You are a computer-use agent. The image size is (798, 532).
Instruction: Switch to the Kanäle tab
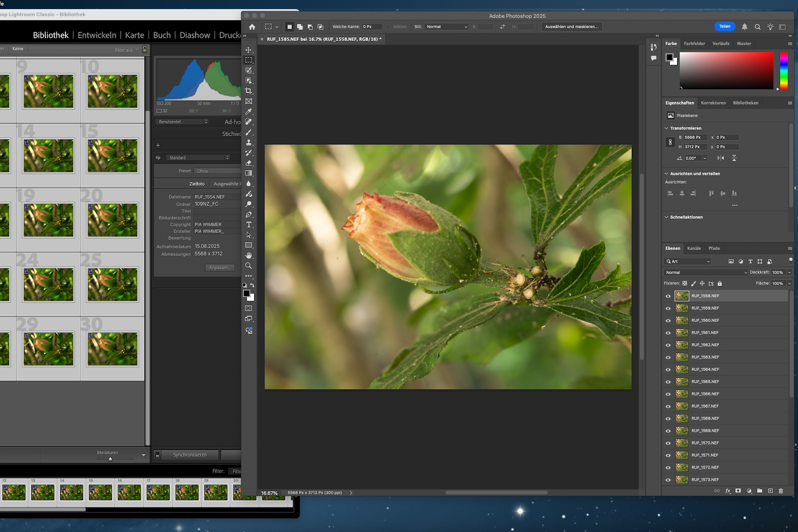pos(694,248)
